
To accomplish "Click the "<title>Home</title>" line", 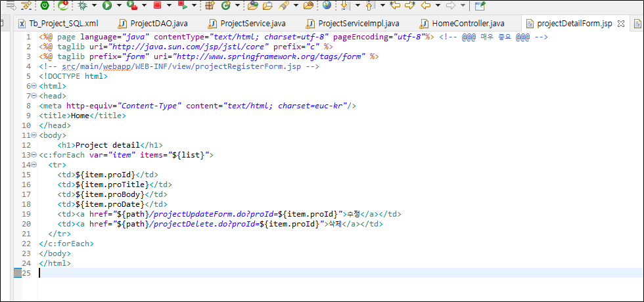I will pos(82,116).
